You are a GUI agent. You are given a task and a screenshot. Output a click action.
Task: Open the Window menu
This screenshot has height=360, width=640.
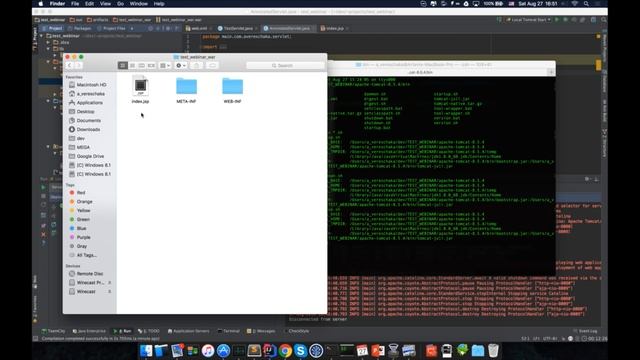(x=139, y=4)
